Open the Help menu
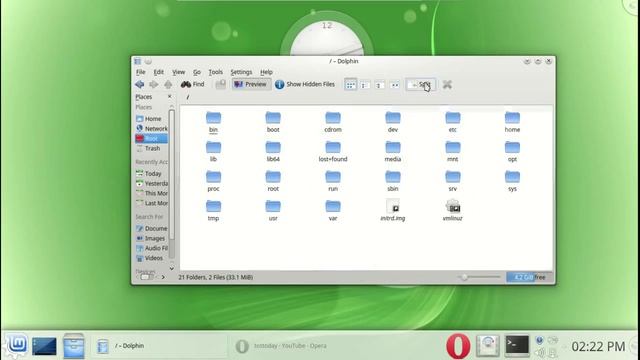Image resolution: width=640 pixels, height=360 pixels. click(x=266, y=72)
